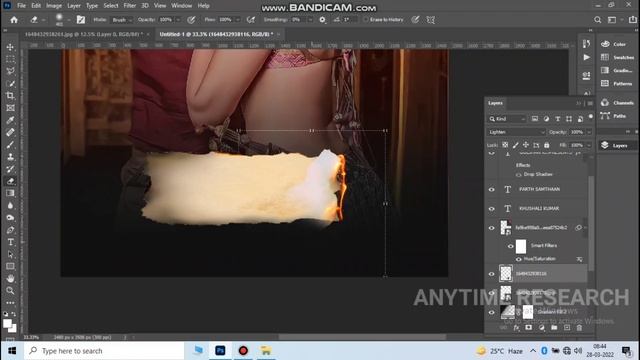Select the Rectangular Marquee tool
The width and height of the screenshot is (640, 360).
(x=10, y=59)
